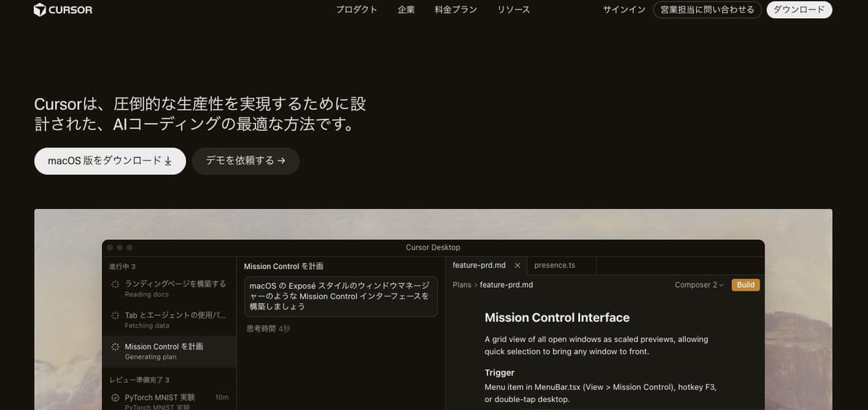
Task: Click the Plans breadcrumb
Action: tap(462, 285)
